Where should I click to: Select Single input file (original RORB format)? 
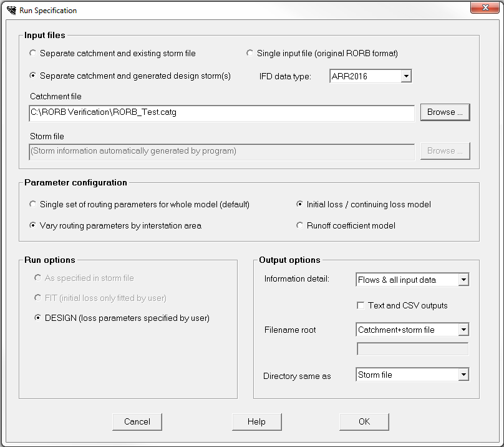point(250,53)
